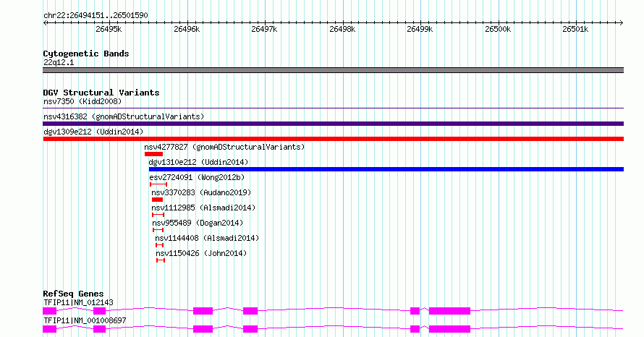Screen dimensions: 644x337
Task: Click the 26498k ruler tick label
Action: (342, 29)
